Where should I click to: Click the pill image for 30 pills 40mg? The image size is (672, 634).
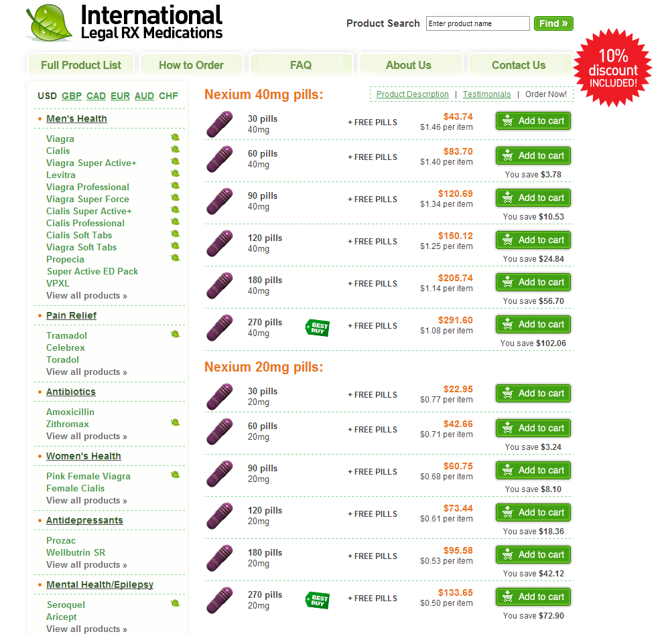pyautogui.click(x=220, y=125)
